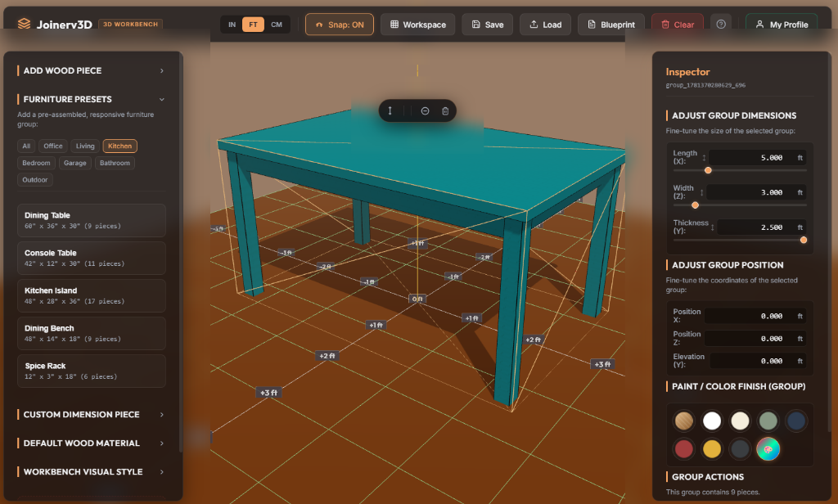Apply the yellow paint swatch
Viewport: 838px width, 504px height.
point(712,449)
